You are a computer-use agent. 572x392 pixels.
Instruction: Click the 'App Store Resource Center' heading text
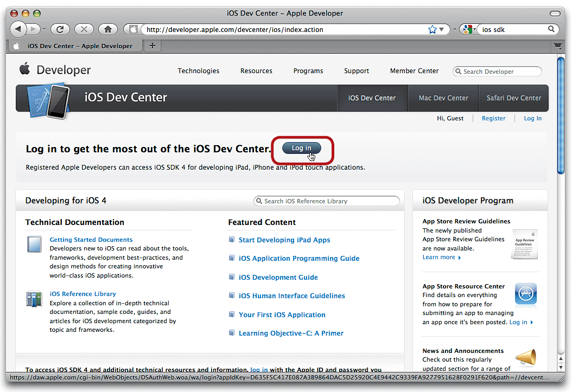pos(463,286)
